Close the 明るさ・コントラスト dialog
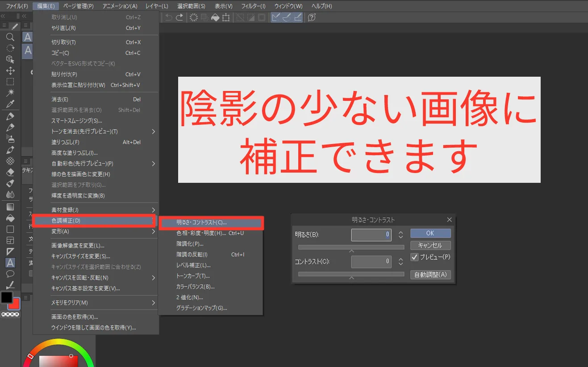Screen dimensions: 588x367 (449, 220)
